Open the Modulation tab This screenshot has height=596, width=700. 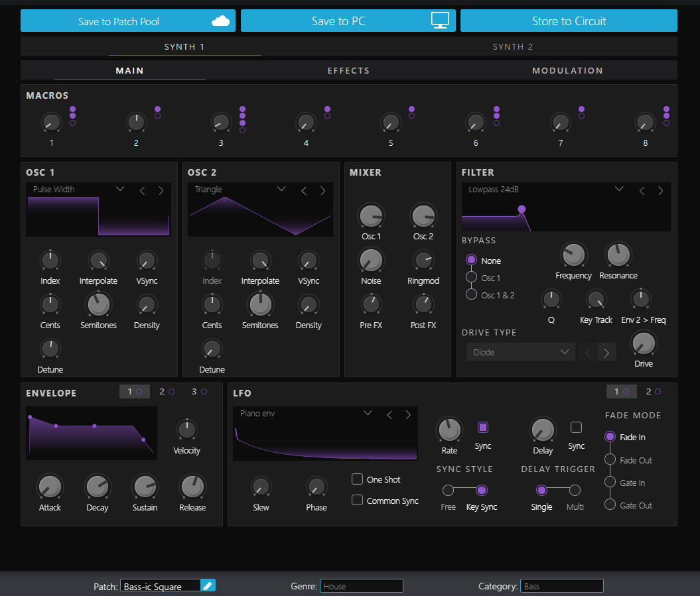pos(567,70)
